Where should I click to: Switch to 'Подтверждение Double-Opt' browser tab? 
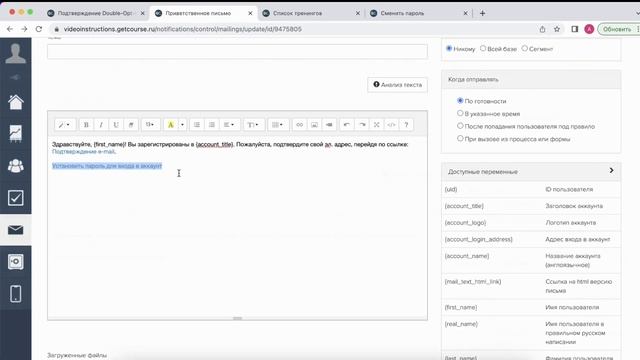[95, 13]
